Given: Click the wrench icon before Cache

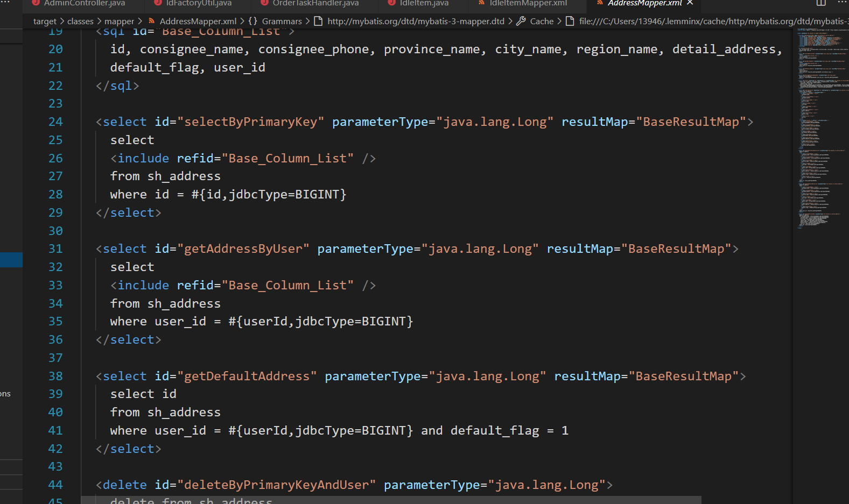Looking at the screenshot, I should click(x=521, y=22).
